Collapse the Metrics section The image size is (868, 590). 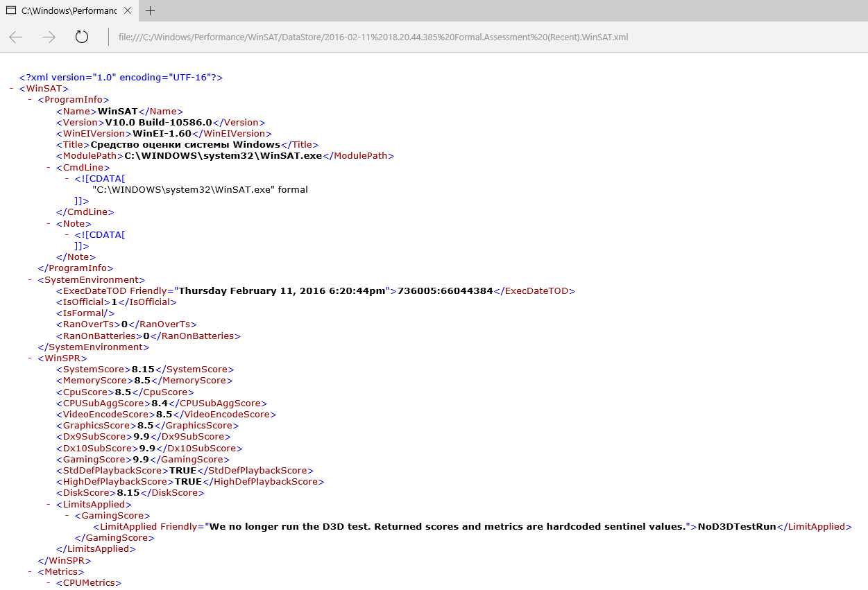[31, 572]
